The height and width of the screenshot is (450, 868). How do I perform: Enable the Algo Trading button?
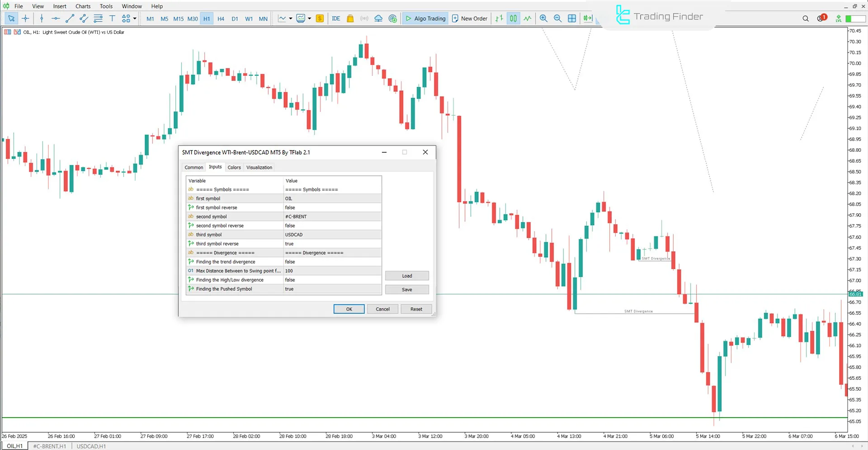tap(425, 19)
